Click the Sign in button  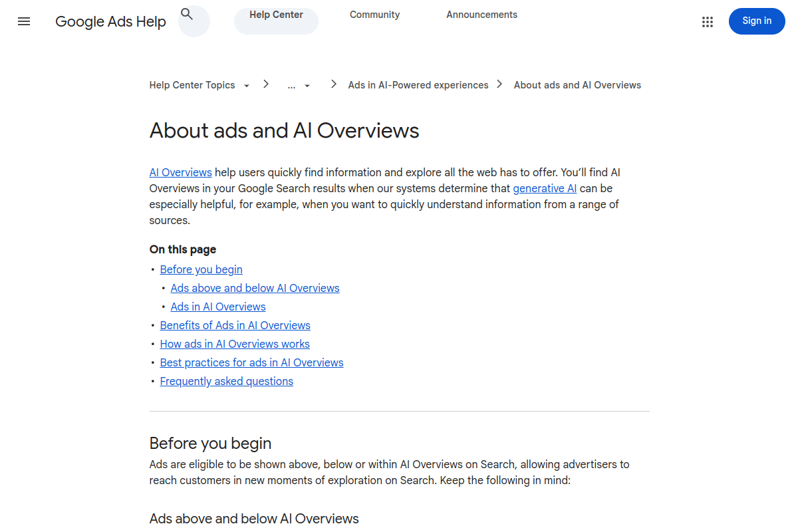757,21
